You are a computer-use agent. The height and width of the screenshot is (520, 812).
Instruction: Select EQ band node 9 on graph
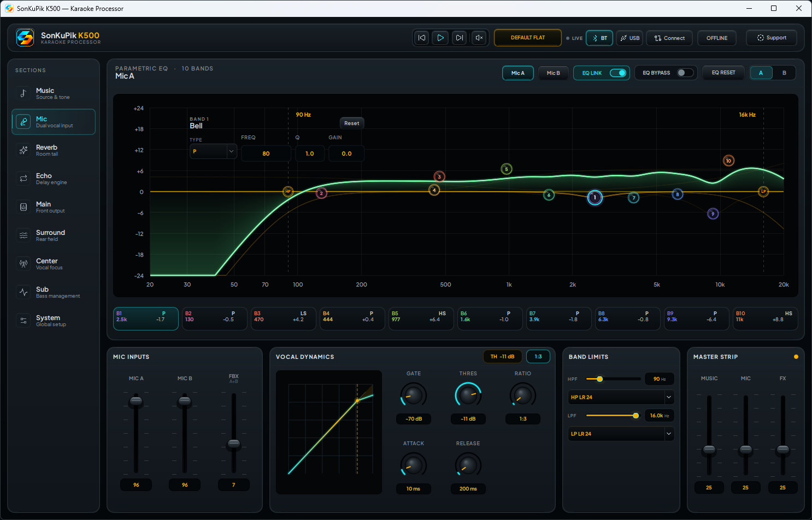pyautogui.click(x=713, y=214)
